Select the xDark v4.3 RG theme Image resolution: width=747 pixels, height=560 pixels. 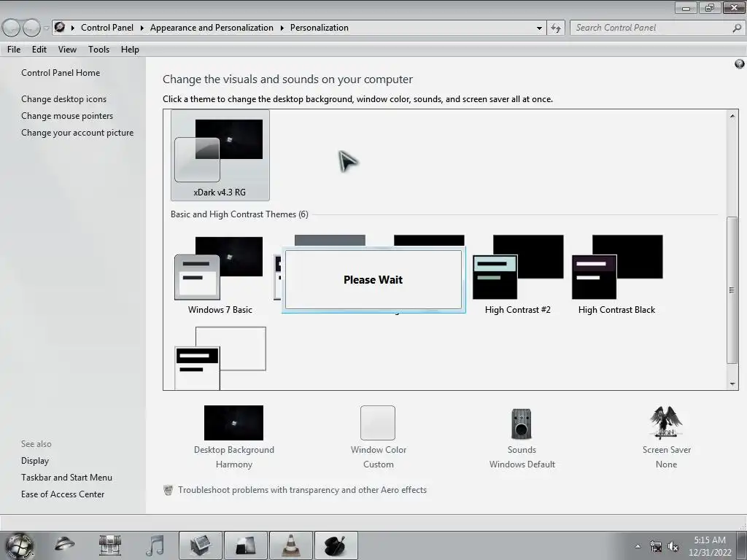click(x=220, y=155)
